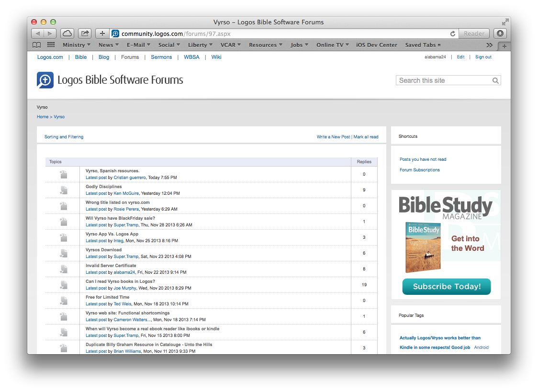Reload page using refresh icon
This screenshot has width=538, height=392.
click(x=453, y=34)
